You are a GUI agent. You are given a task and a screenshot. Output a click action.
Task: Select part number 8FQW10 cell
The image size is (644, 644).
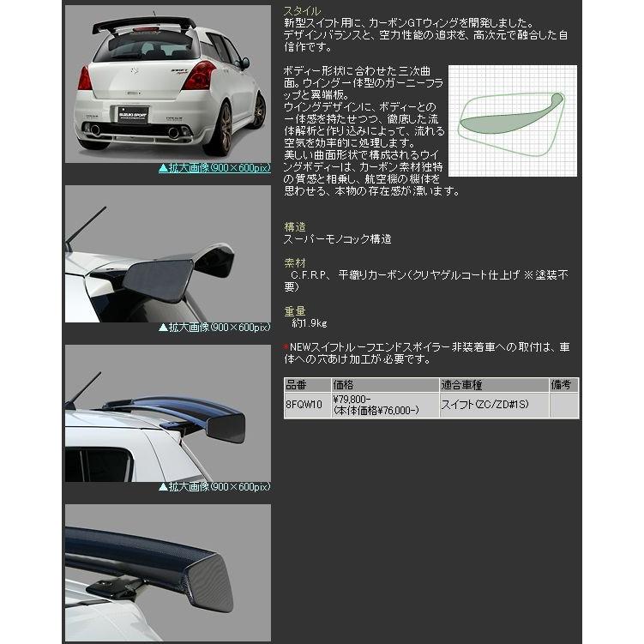tap(307, 405)
